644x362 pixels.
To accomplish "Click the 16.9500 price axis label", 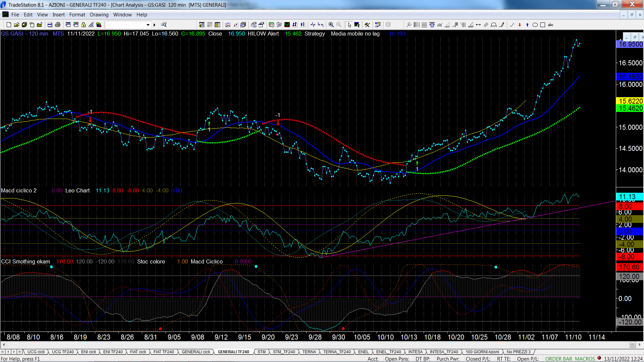I will pyautogui.click(x=630, y=44).
